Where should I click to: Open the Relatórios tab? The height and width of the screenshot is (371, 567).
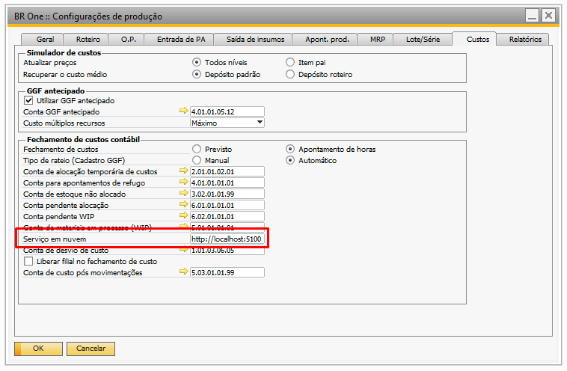pos(523,39)
